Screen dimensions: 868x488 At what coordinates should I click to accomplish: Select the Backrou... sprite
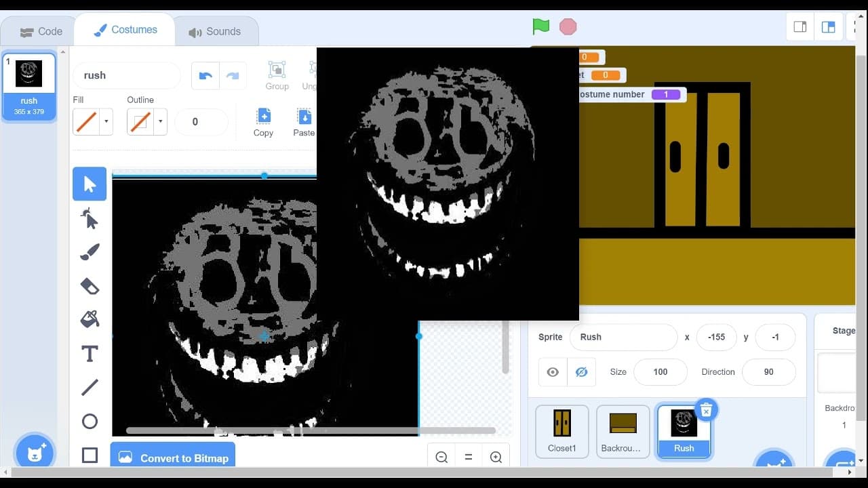click(623, 431)
